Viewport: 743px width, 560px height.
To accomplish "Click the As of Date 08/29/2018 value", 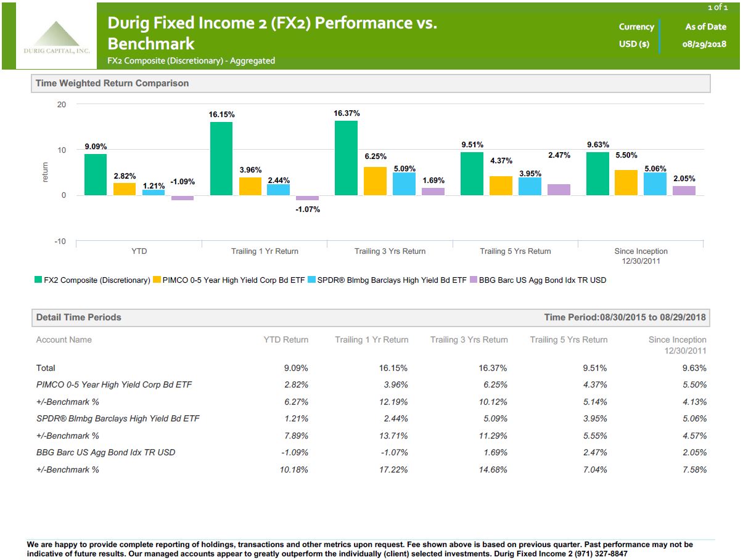I will coord(706,44).
